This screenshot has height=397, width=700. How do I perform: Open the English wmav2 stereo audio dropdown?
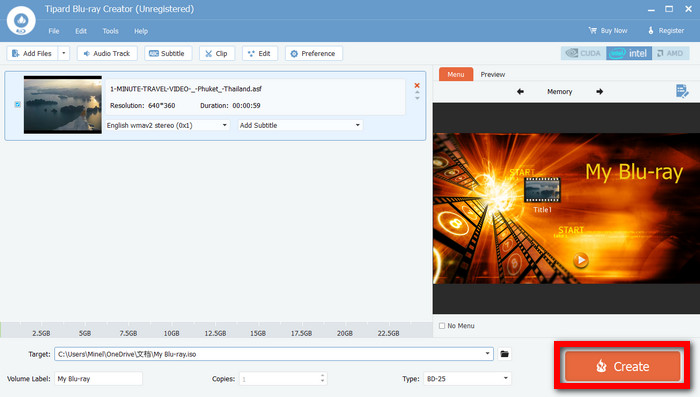click(x=167, y=125)
